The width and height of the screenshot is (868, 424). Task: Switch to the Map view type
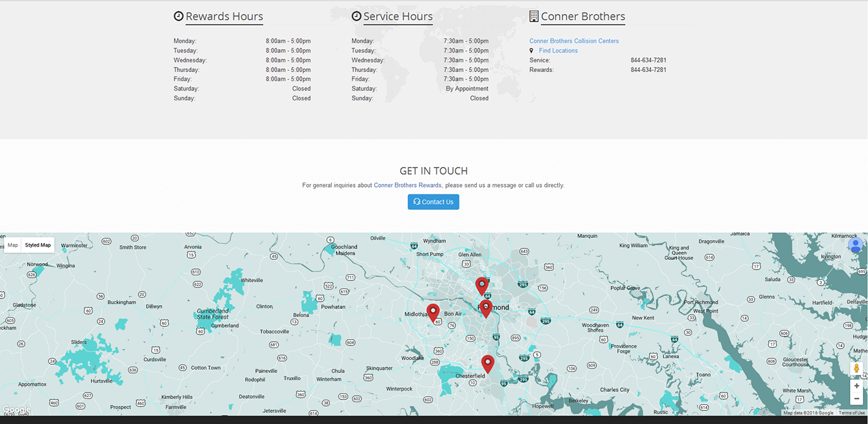pos(13,245)
